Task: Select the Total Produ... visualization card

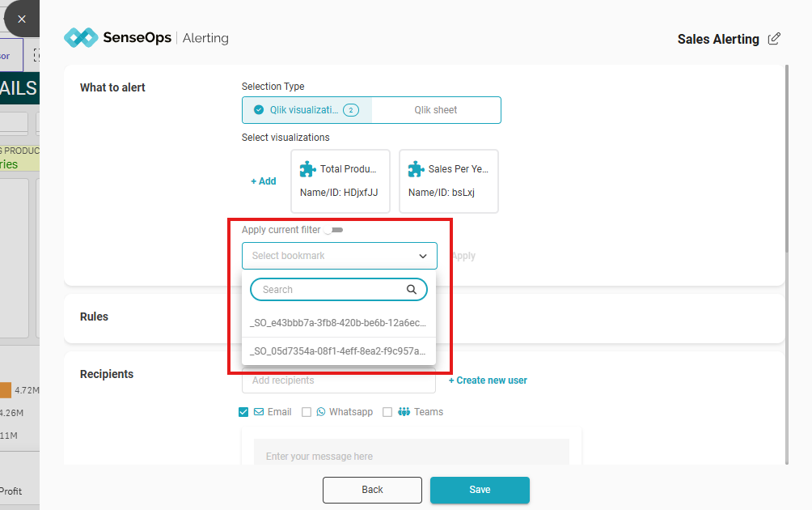Action: [340, 181]
